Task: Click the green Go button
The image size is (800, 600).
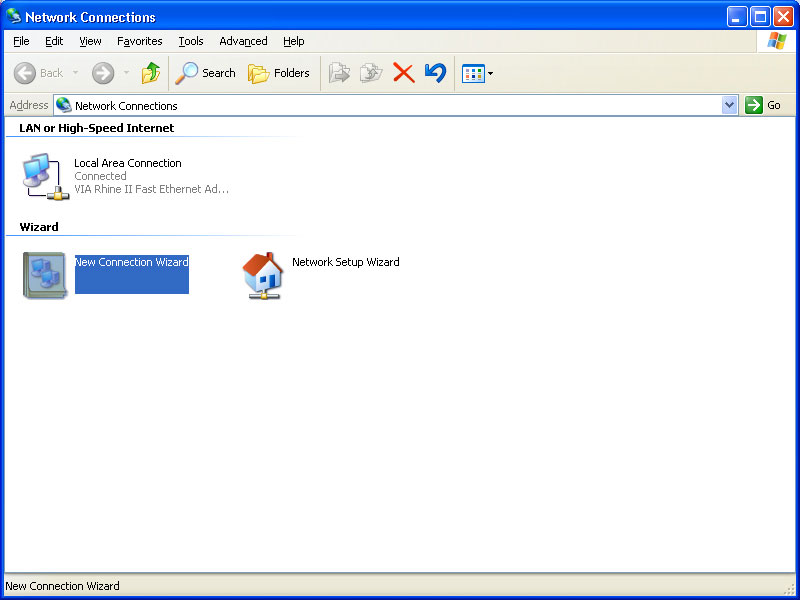Action: pos(763,105)
